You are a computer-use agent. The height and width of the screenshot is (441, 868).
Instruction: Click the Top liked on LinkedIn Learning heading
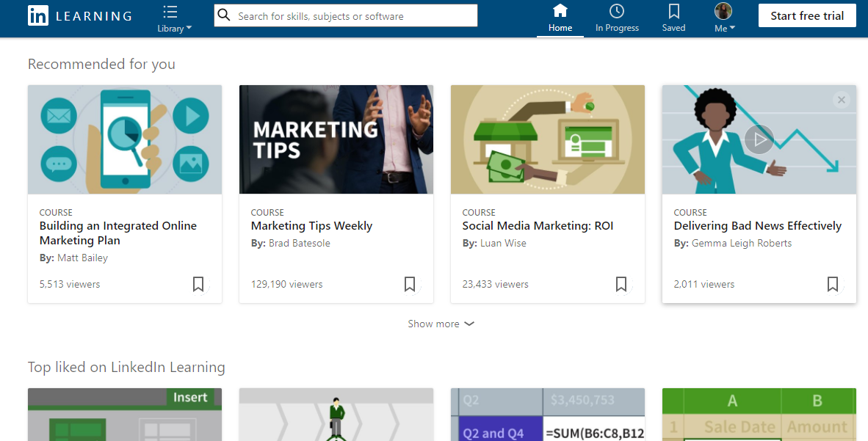(x=126, y=368)
